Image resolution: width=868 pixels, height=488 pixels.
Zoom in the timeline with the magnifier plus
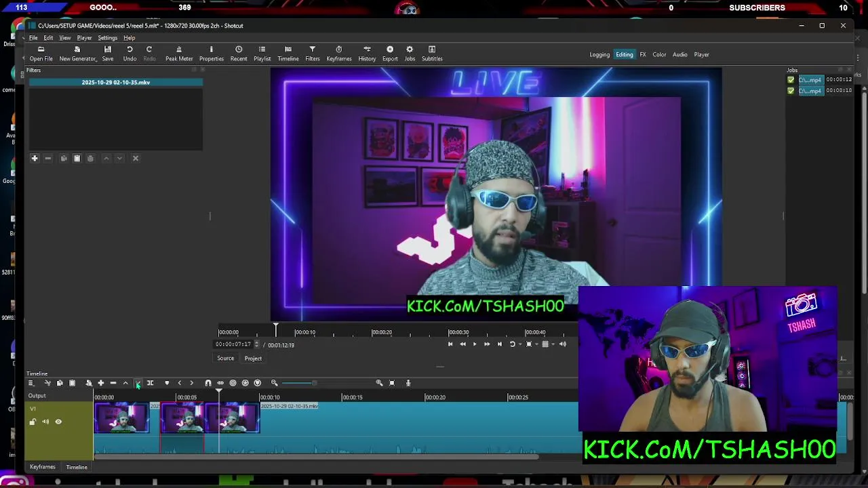tap(379, 383)
